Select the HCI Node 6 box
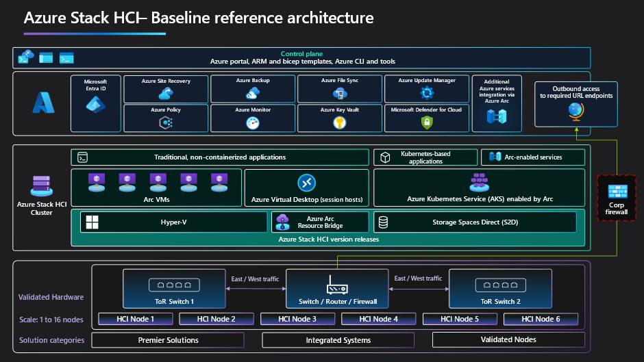Image resolution: width=644 pixels, height=362 pixels. point(541,319)
